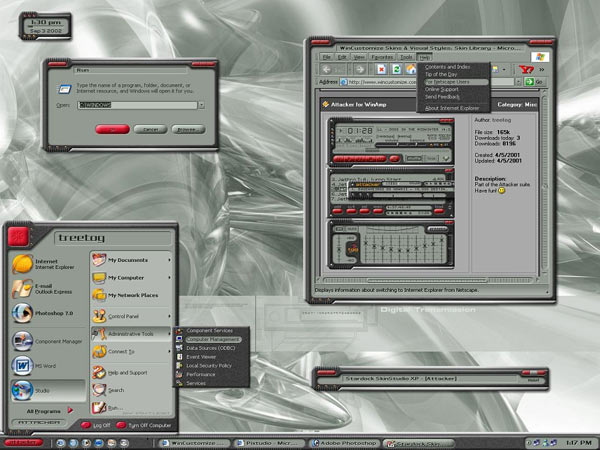Click the Stardock SkinStudio XP title bar
This screenshot has width=600, height=450.
pos(430,378)
